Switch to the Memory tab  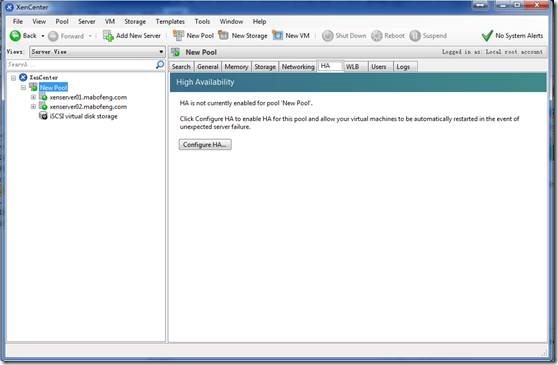pos(236,67)
